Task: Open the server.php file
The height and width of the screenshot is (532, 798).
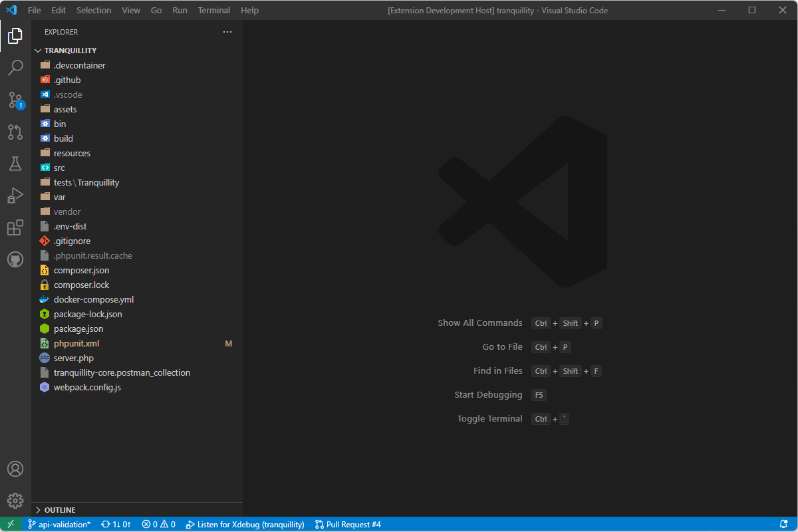Action: coord(137,358)
